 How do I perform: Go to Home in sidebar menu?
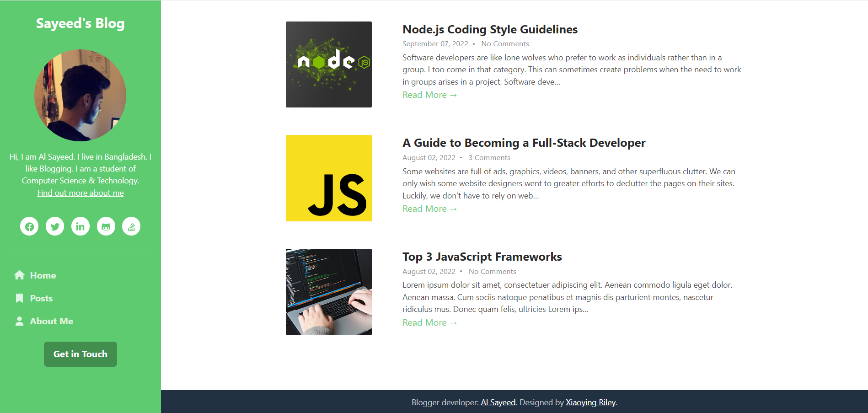43,275
